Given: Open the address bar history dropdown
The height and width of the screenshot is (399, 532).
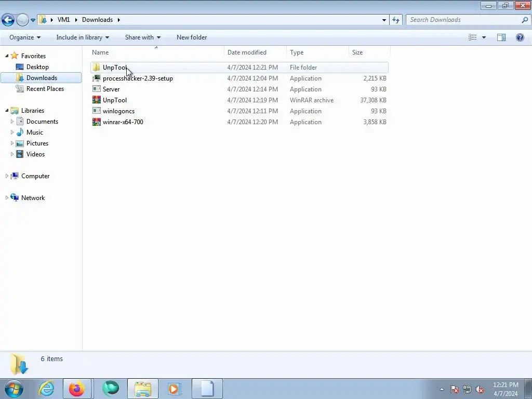Looking at the screenshot, I should pyautogui.click(x=384, y=20).
